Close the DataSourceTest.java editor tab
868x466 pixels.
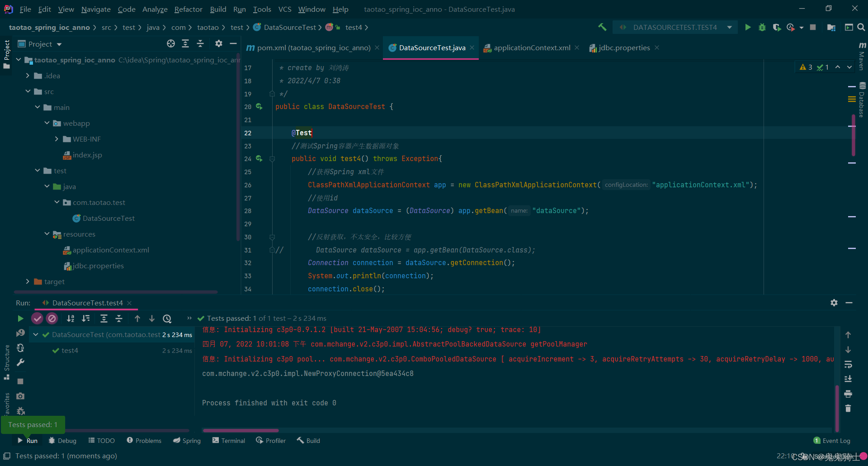472,48
